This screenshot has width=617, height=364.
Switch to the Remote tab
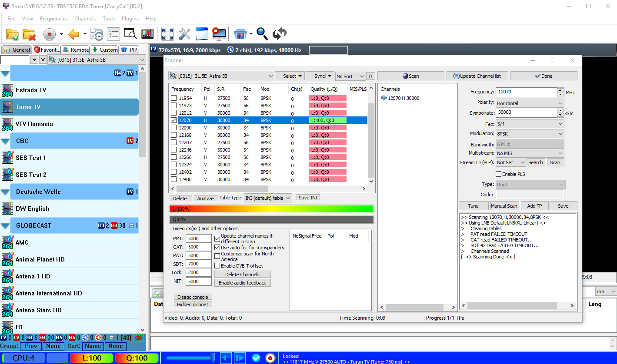[75, 50]
